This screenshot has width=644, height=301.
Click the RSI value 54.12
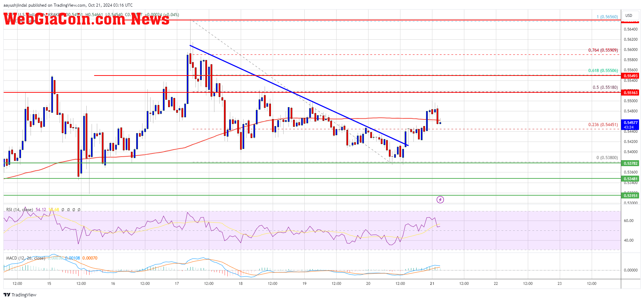point(41,210)
